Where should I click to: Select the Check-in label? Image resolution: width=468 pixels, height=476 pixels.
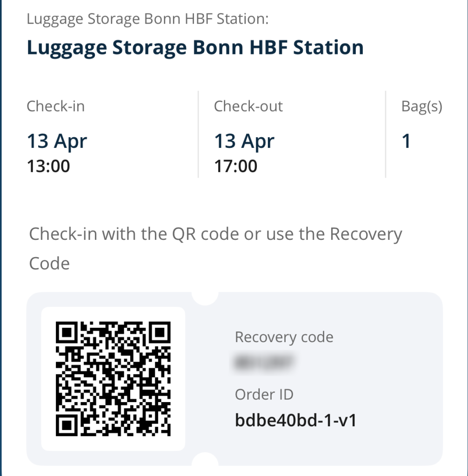pyautogui.click(x=56, y=106)
